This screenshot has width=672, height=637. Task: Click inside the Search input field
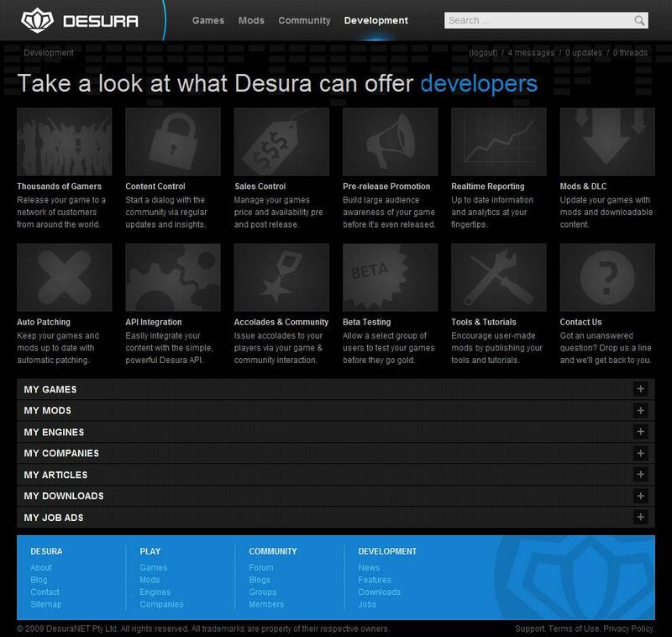pos(538,21)
